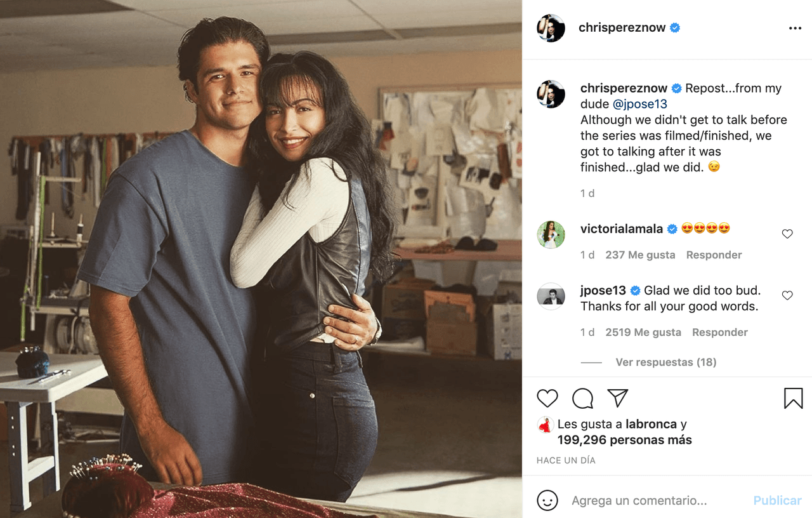Toggle like on jpose13's comment heart

click(x=787, y=295)
